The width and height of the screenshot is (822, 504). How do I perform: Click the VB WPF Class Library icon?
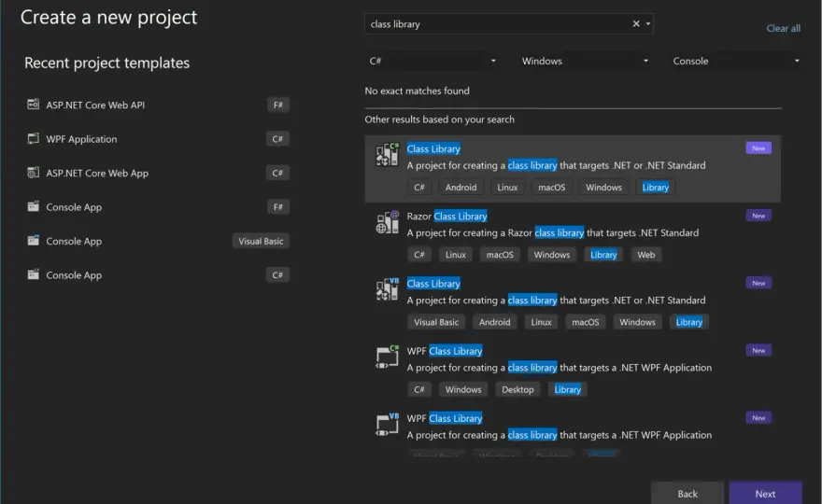388,425
